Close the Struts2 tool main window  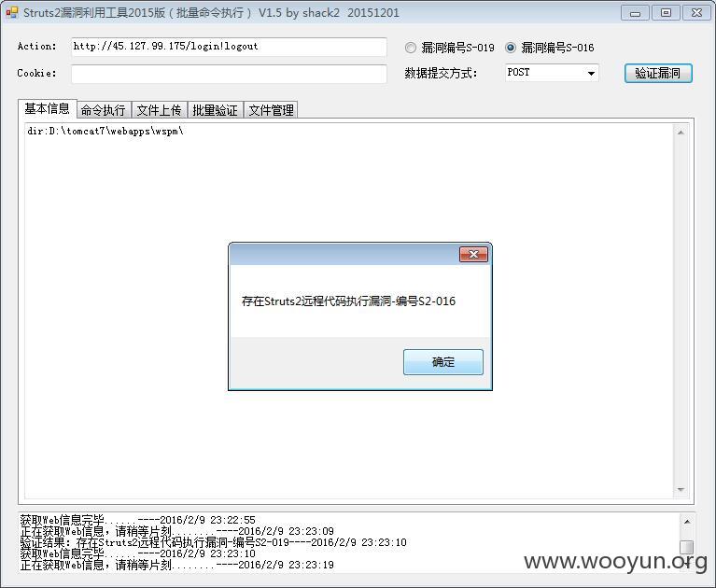(x=696, y=13)
